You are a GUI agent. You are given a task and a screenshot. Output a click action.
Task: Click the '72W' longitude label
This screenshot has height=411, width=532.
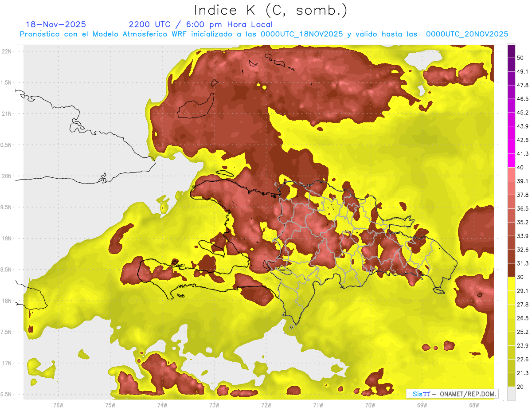(x=266, y=405)
